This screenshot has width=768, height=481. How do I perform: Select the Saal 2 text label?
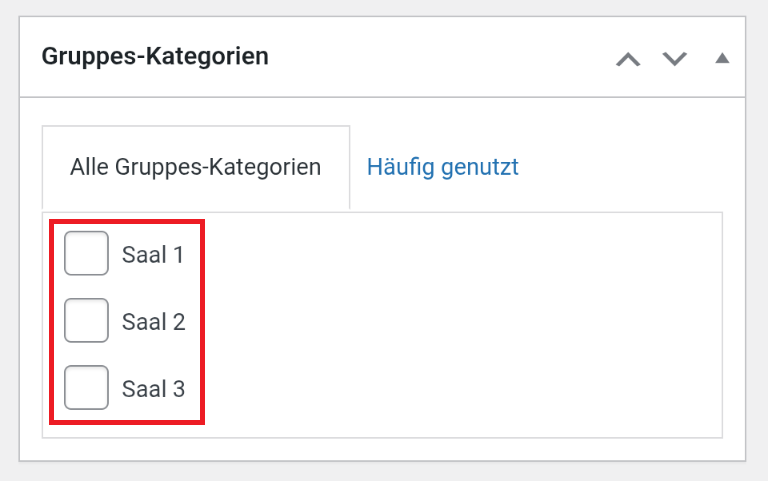tap(153, 322)
